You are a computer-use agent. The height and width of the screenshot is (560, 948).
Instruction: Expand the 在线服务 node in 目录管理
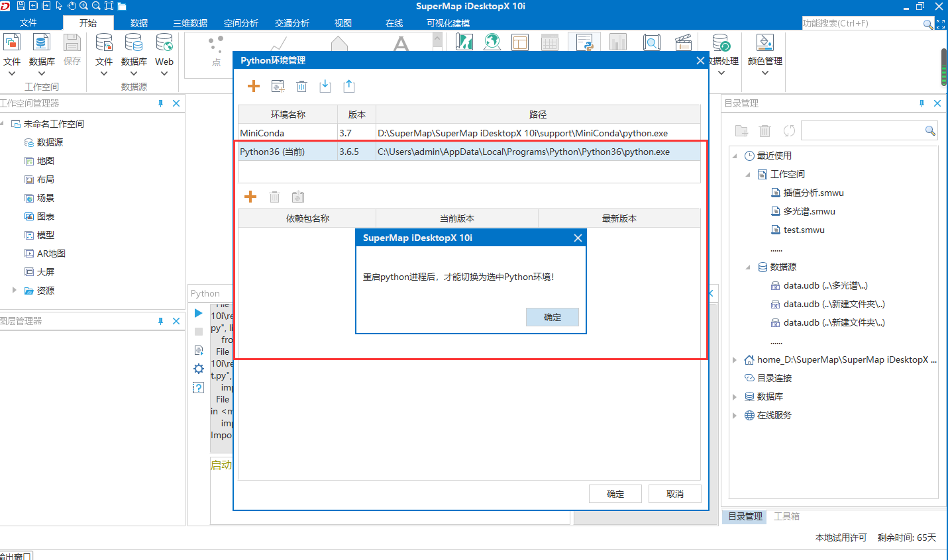tap(735, 416)
